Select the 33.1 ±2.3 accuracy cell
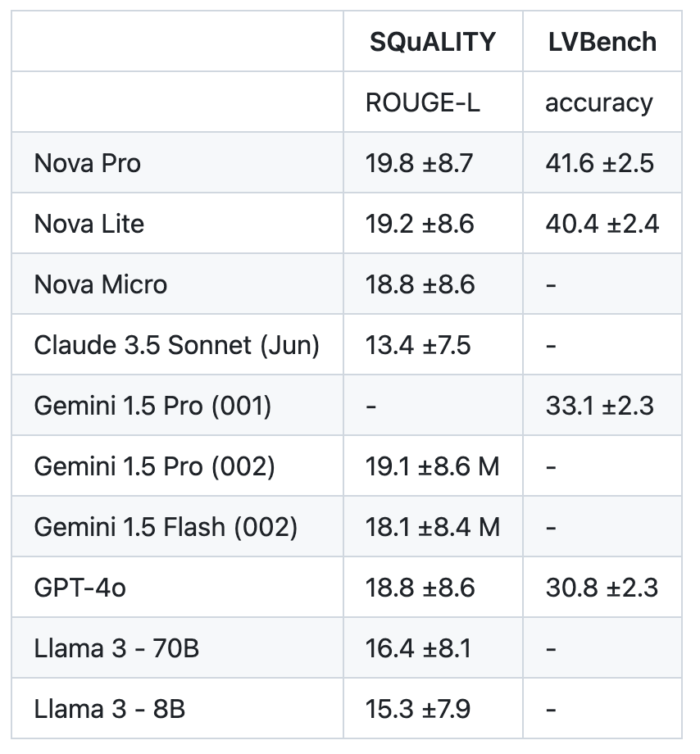The image size is (700, 754). coord(599,406)
